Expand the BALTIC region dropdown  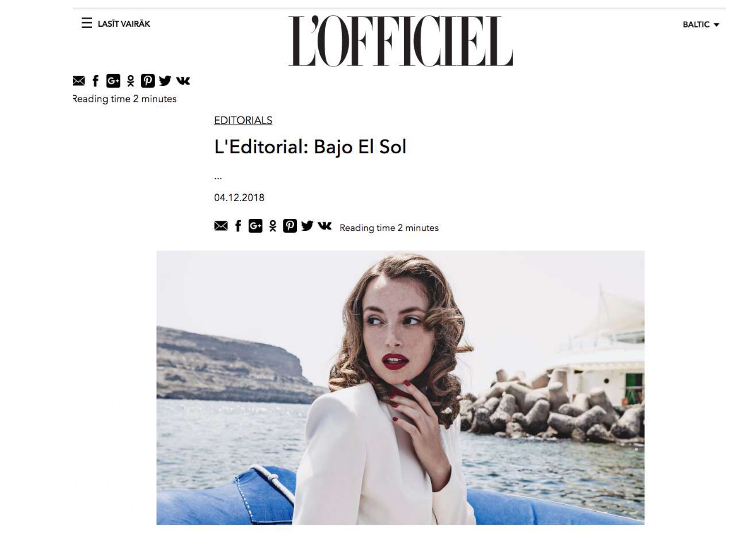click(701, 25)
